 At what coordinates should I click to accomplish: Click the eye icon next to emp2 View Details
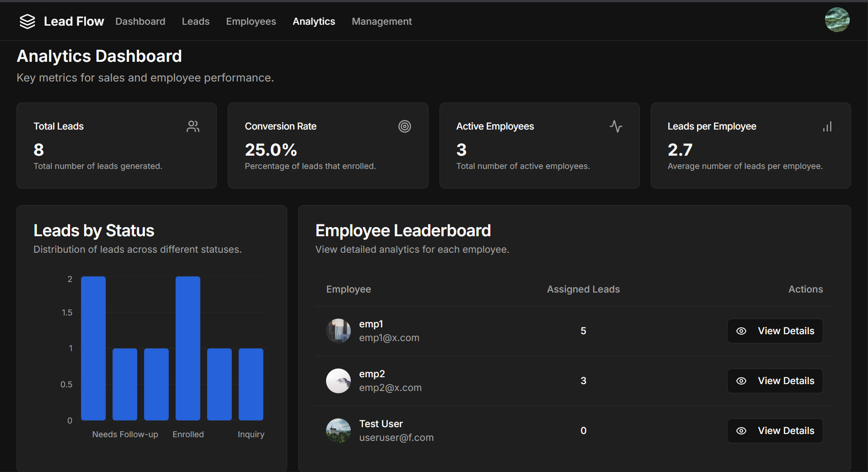[742, 380]
